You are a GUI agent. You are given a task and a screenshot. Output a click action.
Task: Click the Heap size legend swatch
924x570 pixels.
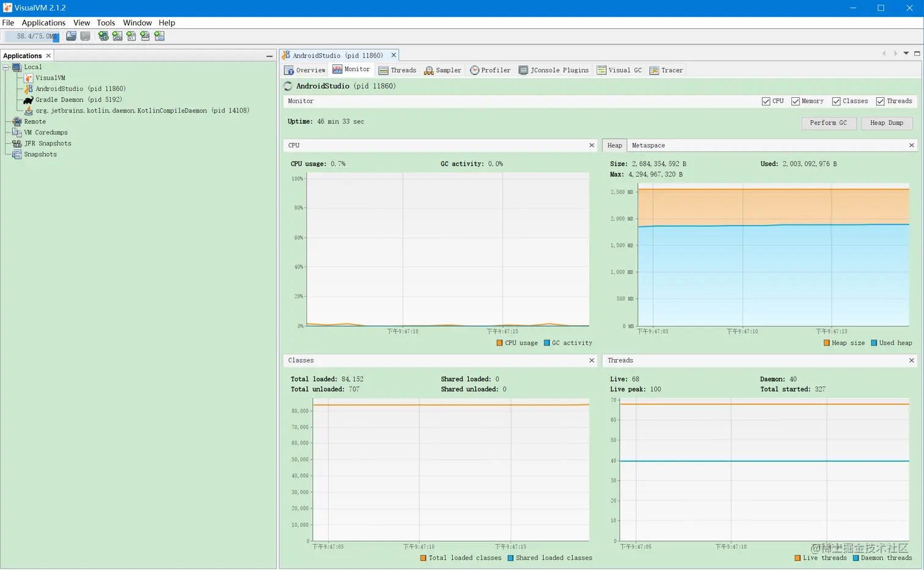coord(827,343)
